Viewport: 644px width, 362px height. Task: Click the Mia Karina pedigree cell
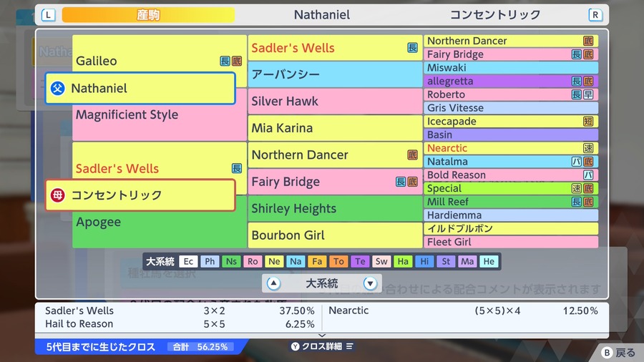coord(335,128)
